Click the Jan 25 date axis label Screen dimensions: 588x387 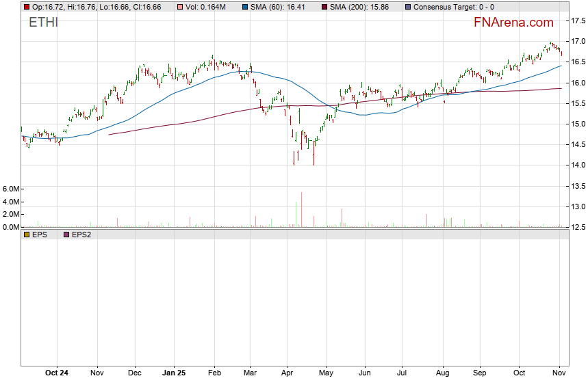click(174, 373)
